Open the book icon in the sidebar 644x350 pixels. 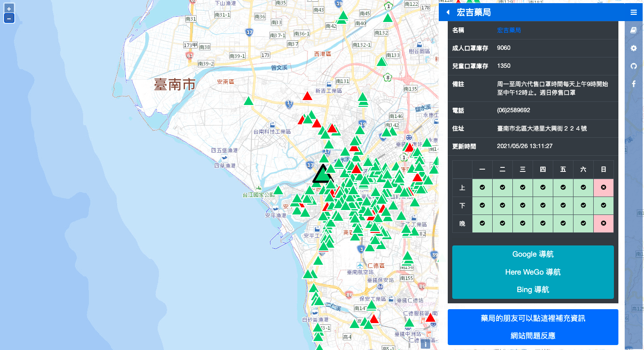point(634,30)
